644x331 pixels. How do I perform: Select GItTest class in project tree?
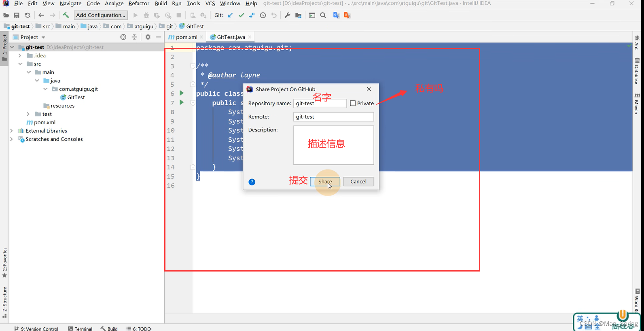pyautogui.click(x=76, y=98)
